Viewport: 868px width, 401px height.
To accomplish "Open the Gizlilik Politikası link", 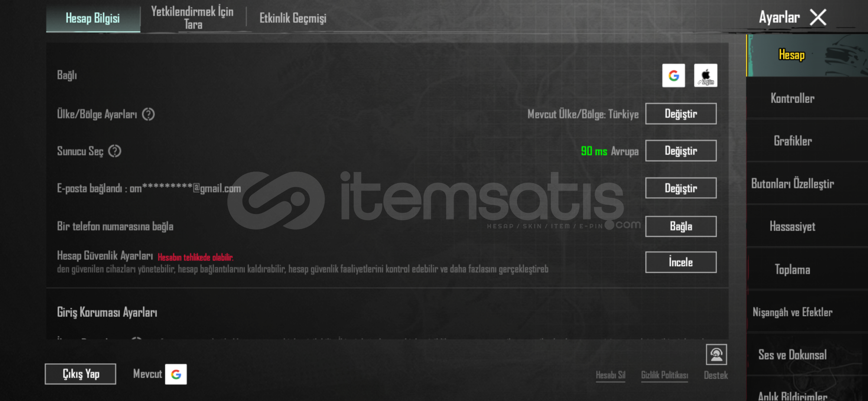I will 664,375.
